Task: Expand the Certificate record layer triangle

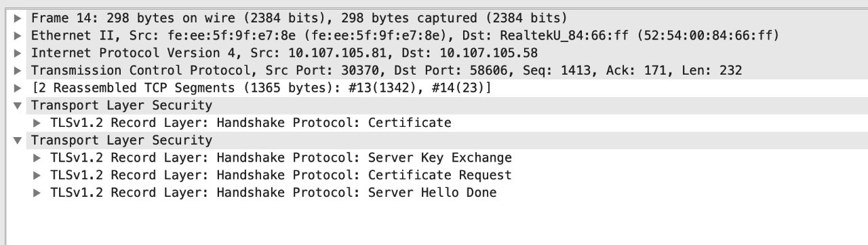Action: click(x=37, y=123)
